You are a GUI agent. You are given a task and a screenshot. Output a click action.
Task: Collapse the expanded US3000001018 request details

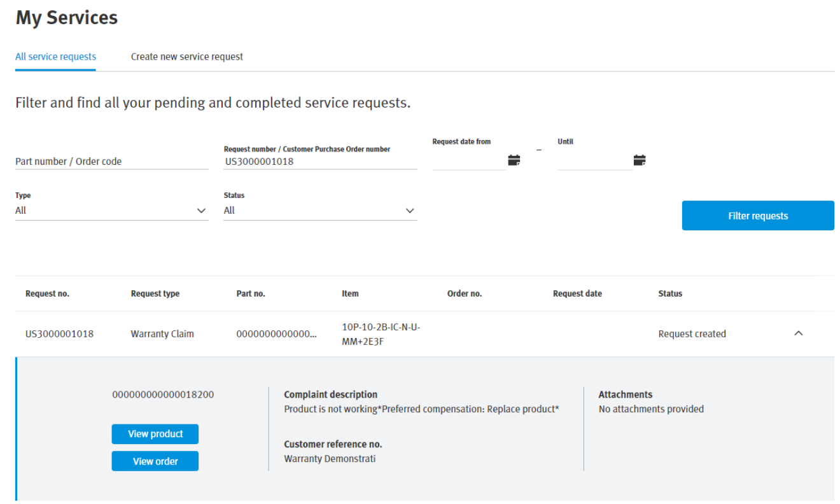pos(799,333)
